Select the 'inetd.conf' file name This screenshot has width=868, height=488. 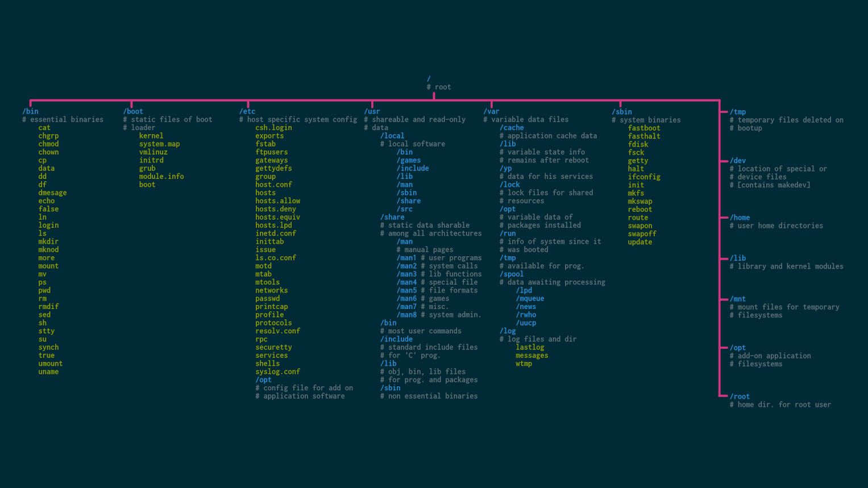tap(276, 233)
